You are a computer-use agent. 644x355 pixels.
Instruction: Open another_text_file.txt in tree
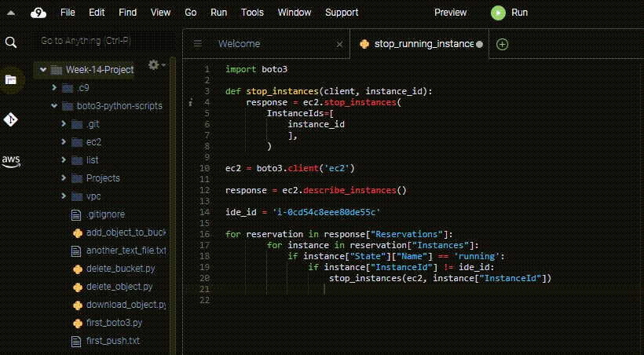tap(126, 251)
